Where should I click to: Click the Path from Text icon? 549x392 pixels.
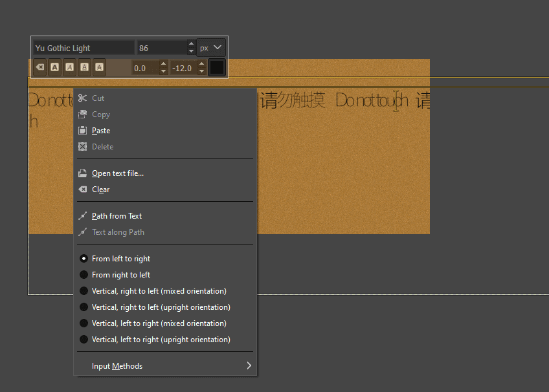click(x=83, y=216)
